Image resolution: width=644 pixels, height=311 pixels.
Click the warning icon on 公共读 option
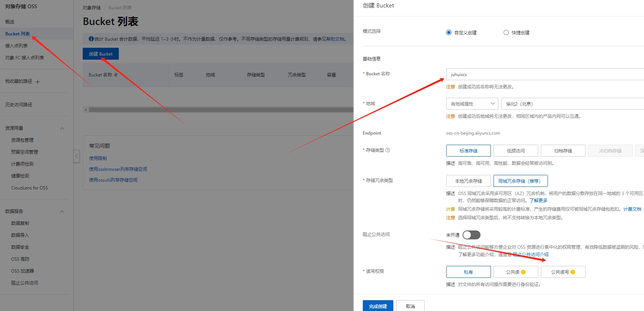pyautogui.click(x=523, y=272)
